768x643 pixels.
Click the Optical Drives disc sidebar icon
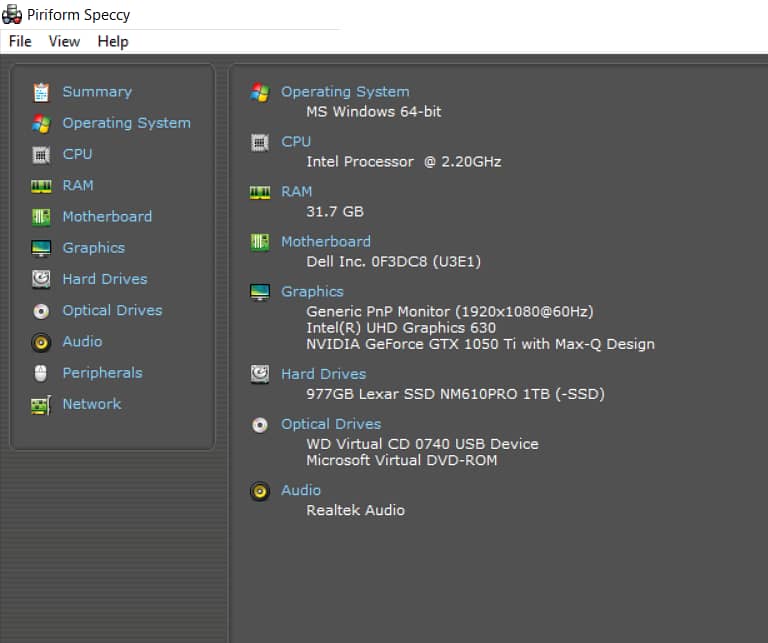pos(41,311)
